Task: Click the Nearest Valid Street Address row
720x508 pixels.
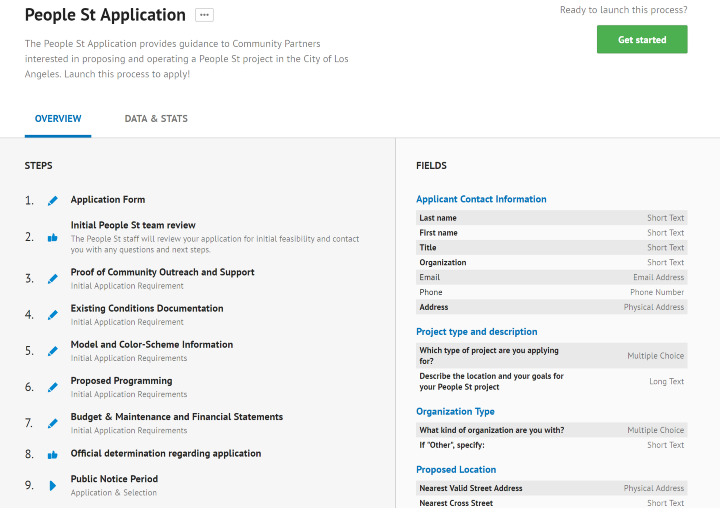Action: point(551,488)
